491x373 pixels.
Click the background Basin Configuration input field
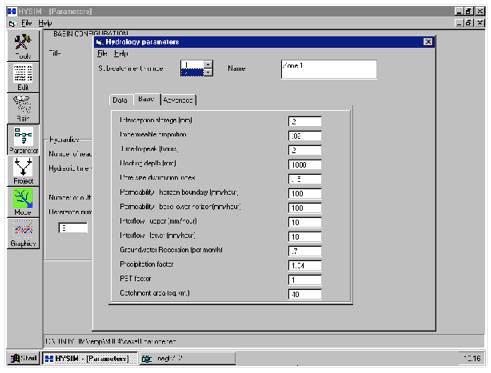[x=73, y=228]
